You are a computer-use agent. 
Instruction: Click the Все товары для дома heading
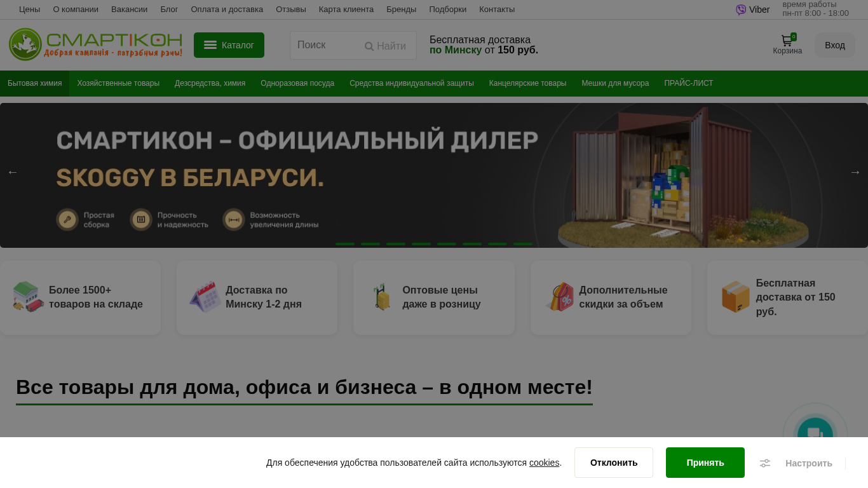(304, 387)
